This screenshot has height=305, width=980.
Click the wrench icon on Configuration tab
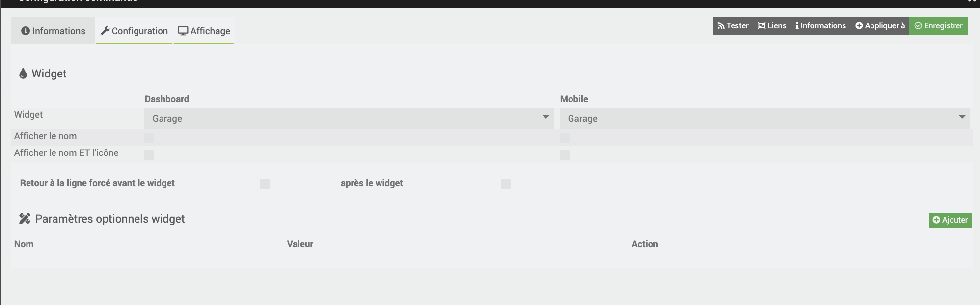pos(105,31)
